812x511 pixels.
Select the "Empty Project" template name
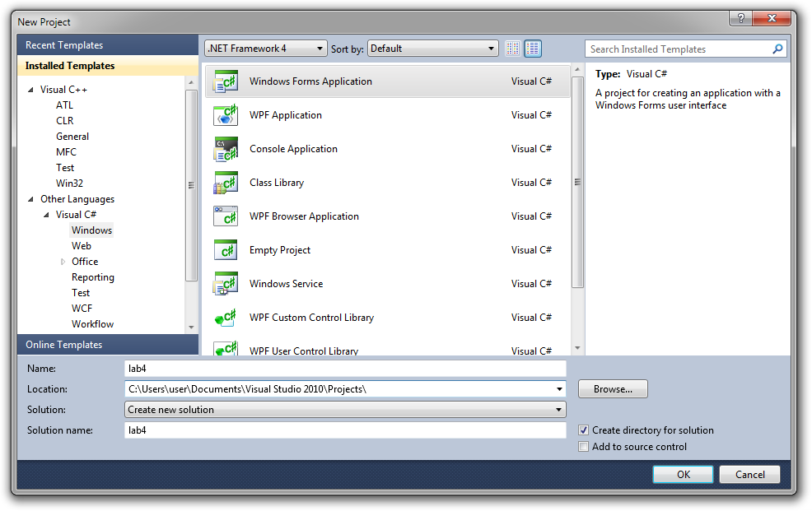280,250
